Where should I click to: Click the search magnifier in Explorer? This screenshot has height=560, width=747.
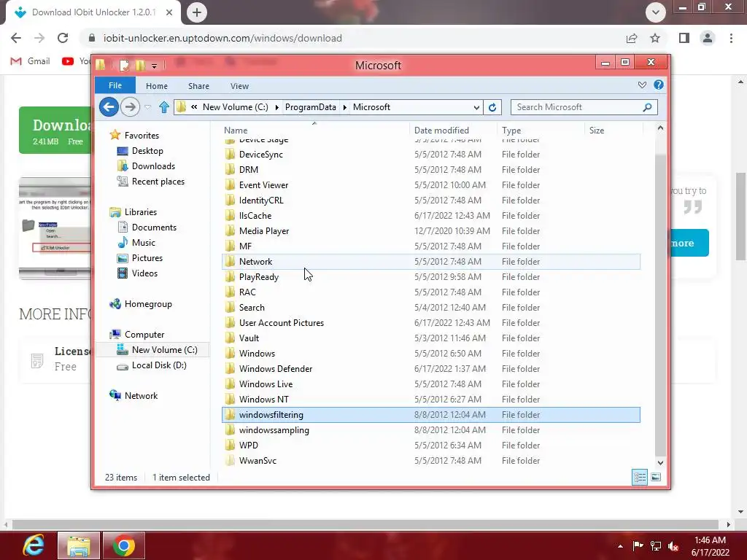(647, 107)
